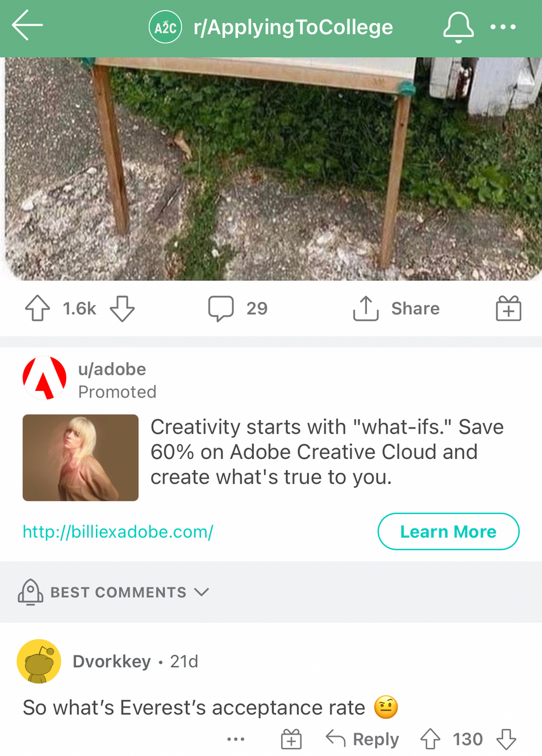
Task: Open the post's 29 comments icon
Action: 221,308
